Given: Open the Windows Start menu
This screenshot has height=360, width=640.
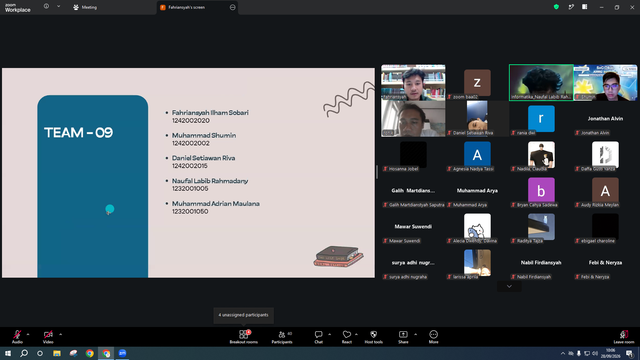Looking at the screenshot, I should coord(8,353).
